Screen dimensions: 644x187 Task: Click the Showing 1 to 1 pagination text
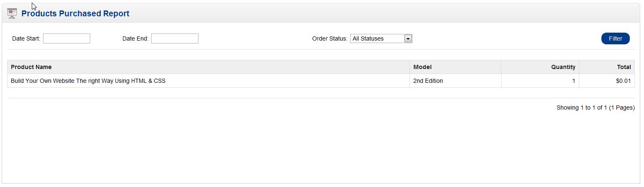tap(595, 108)
